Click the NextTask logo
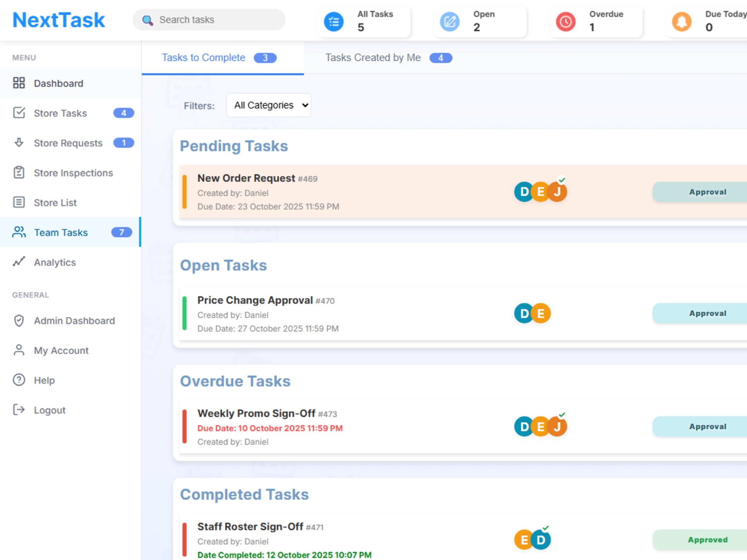Screen dimensions: 747x560 click(58, 20)
